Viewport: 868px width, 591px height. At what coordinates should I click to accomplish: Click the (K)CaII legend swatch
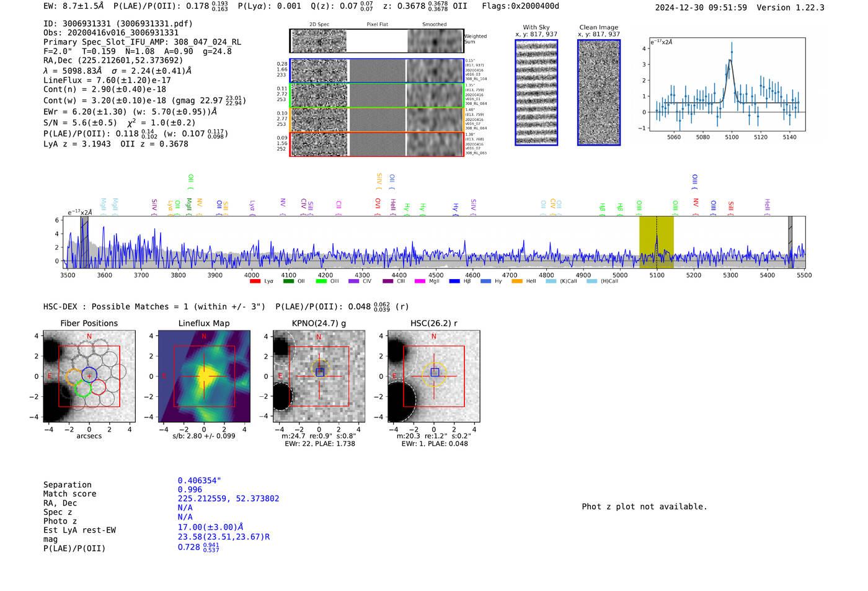pyautogui.click(x=551, y=282)
